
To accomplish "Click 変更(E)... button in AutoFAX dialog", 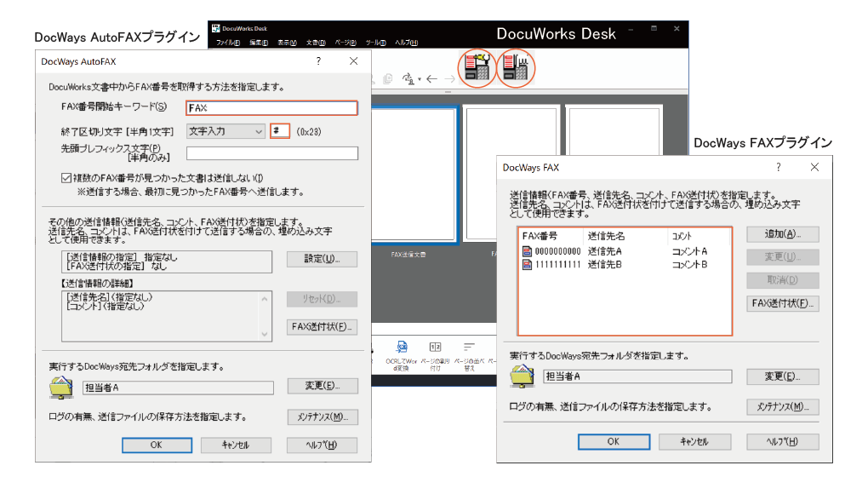I will click(323, 386).
